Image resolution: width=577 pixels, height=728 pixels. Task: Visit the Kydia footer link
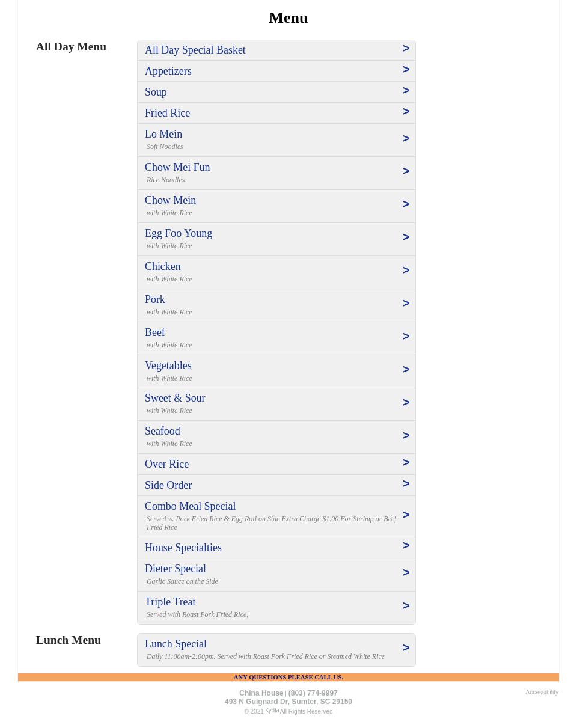(x=272, y=711)
